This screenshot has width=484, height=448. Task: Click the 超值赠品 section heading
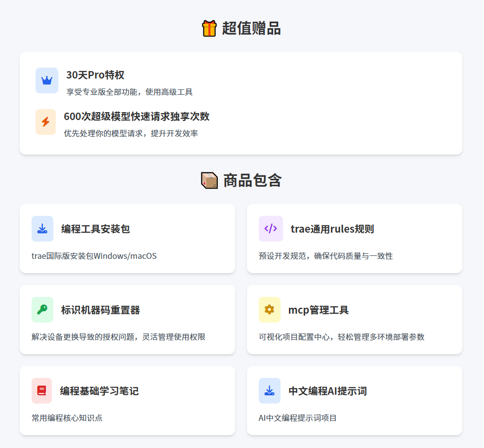pos(251,28)
